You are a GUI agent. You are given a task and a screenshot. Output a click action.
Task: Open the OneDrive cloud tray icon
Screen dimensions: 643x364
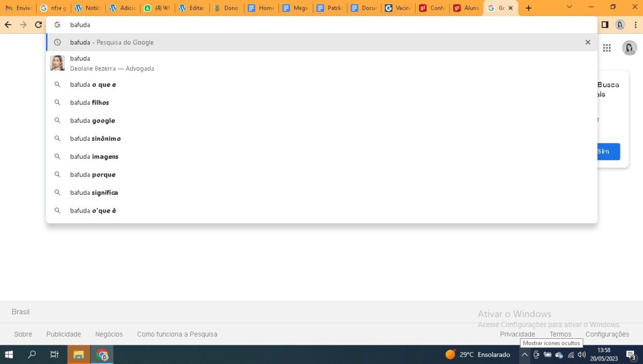coord(559,355)
